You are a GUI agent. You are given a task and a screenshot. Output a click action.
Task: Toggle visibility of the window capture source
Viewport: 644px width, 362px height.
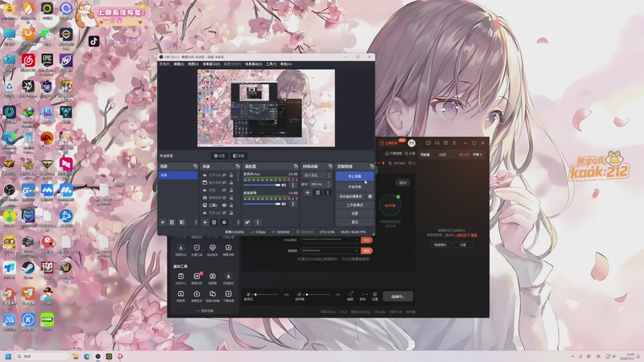click(225, 183)
